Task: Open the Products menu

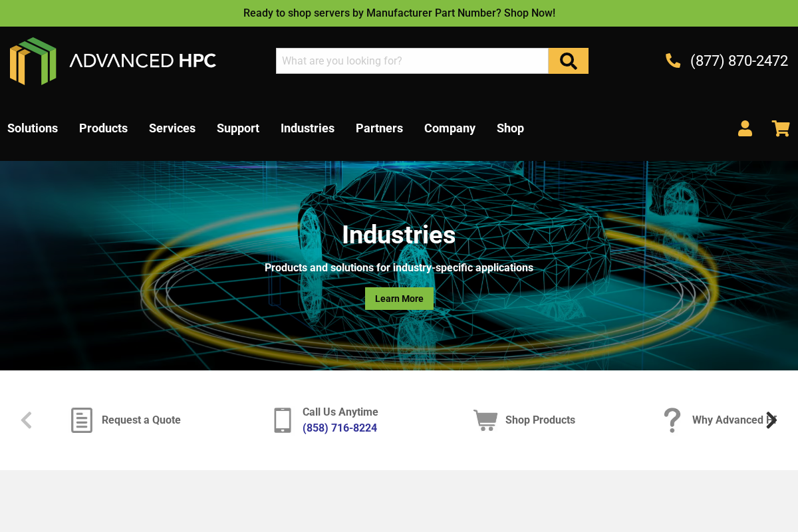Action: click(x=103, y=128)
